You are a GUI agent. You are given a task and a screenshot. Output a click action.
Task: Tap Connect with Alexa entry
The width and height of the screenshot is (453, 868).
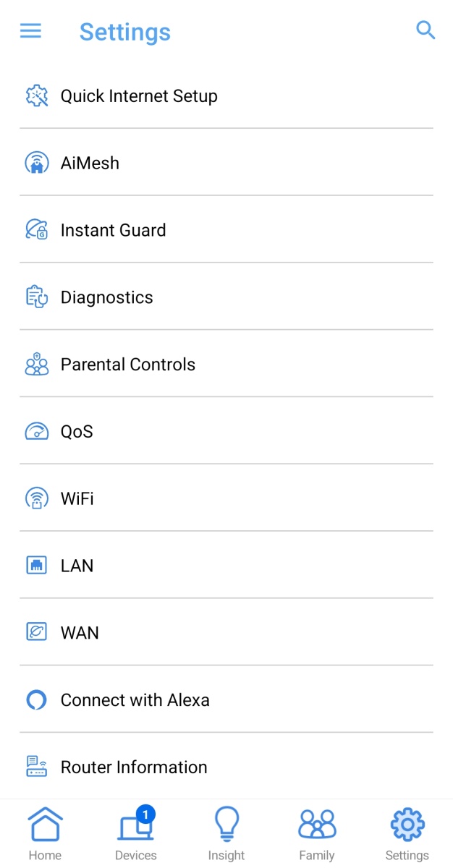click(x=135, y=699)
